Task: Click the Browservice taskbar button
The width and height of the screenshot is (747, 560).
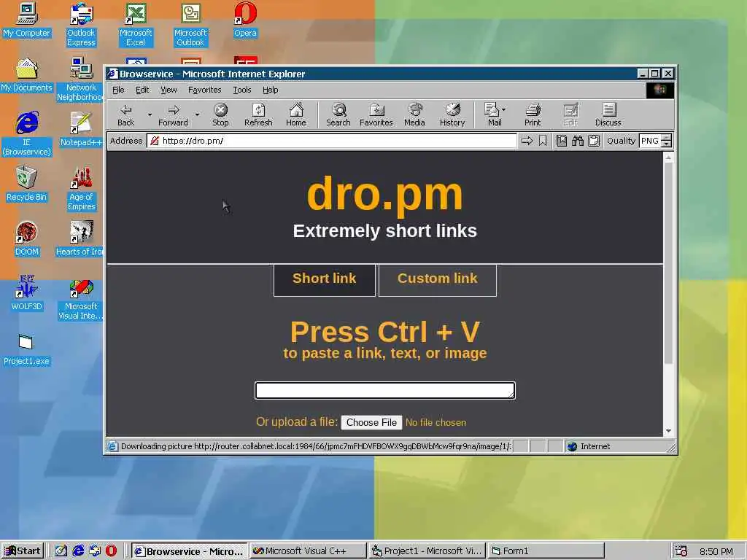Action: 190,551
